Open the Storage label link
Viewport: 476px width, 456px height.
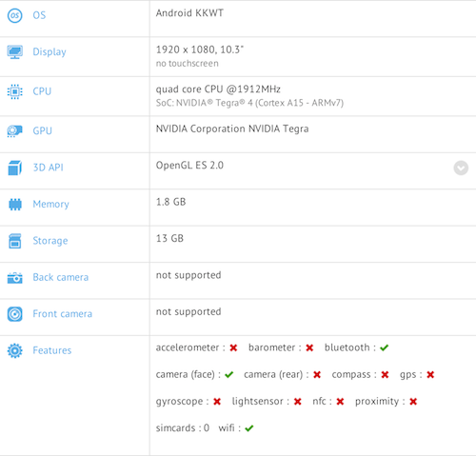coord(50,241)
